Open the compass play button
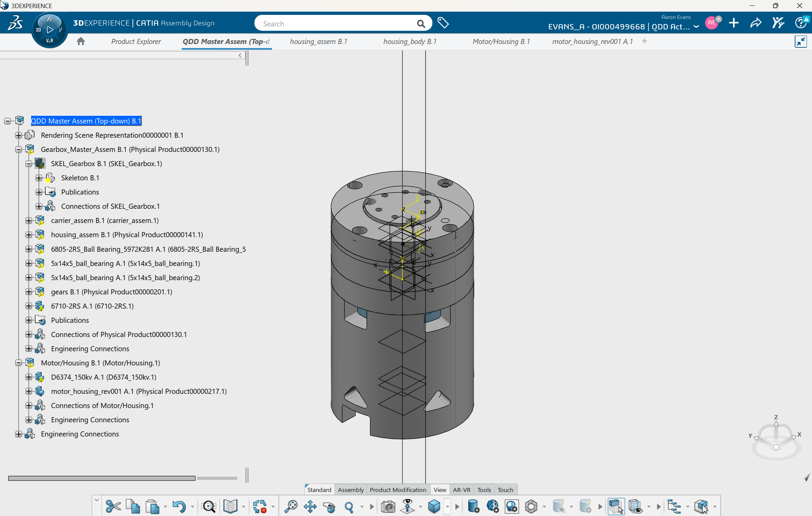This screenshot has height=516, width=812. [50, 30]
